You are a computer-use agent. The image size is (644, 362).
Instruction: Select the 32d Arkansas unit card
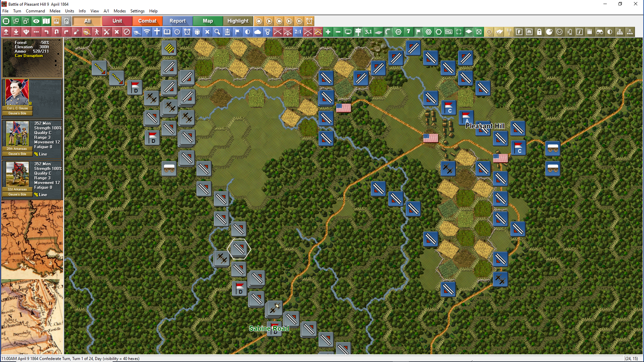click(x=32, y=179)
